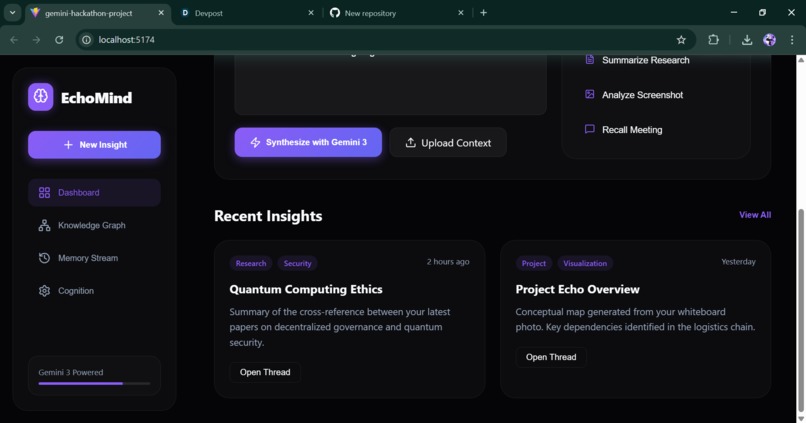Reload the page with the refresh icon
This screenshot has height=423, width=806.
click(59, 40)
